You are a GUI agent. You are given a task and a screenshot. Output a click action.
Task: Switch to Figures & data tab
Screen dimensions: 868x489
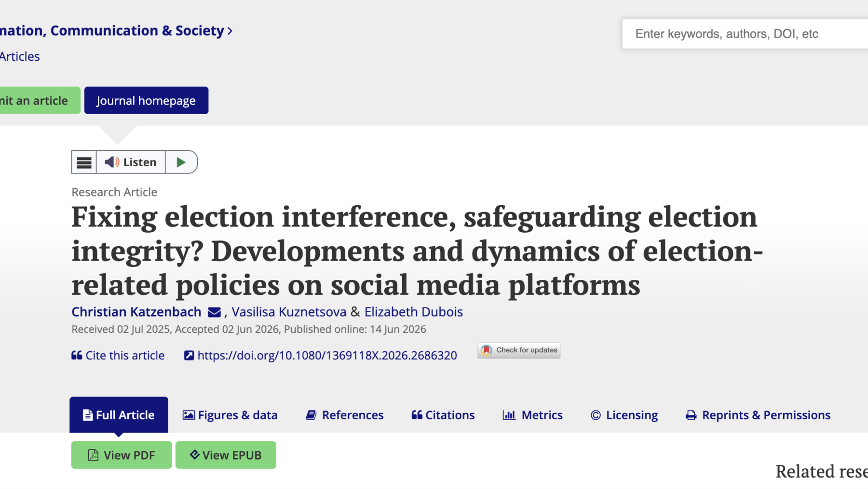point(230,415)
